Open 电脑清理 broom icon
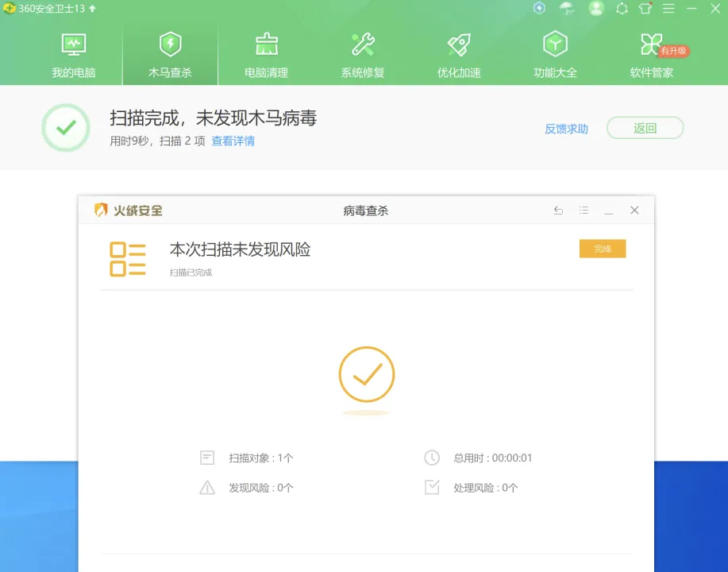 tap(266, 55)
